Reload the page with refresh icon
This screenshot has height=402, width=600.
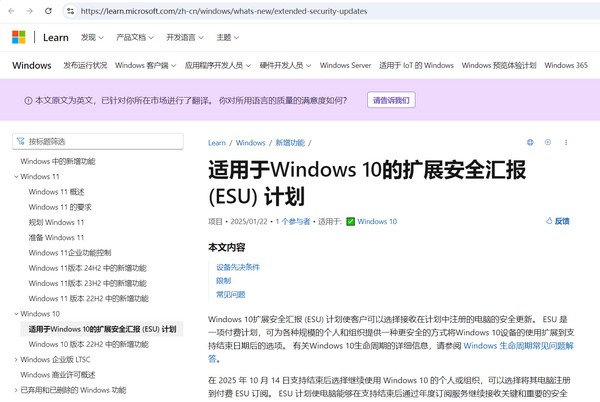click(x=48, y=11)
